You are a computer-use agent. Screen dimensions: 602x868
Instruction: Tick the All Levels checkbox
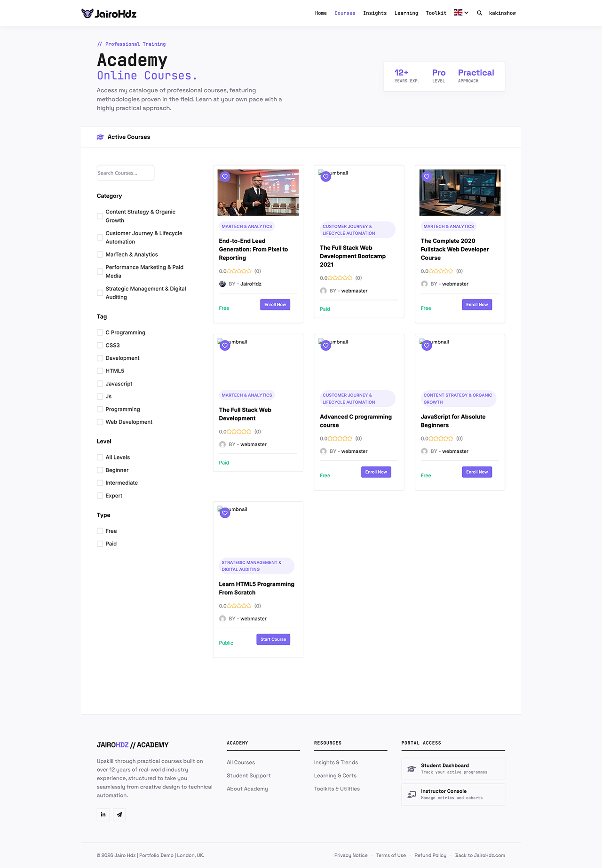100,457
